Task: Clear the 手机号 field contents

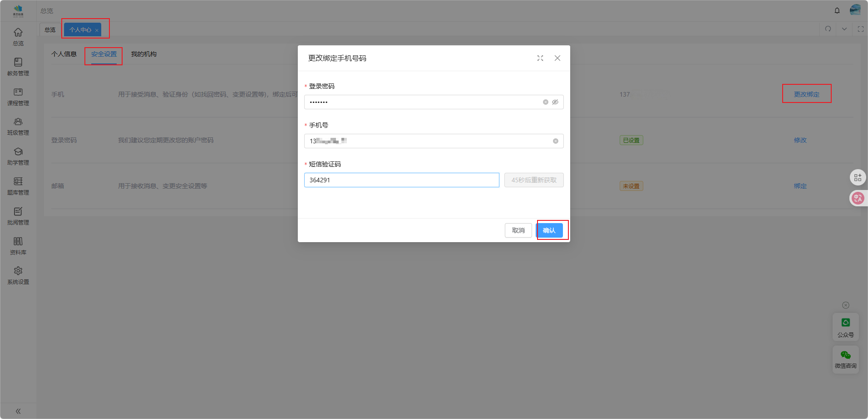Action: [555, 141]
